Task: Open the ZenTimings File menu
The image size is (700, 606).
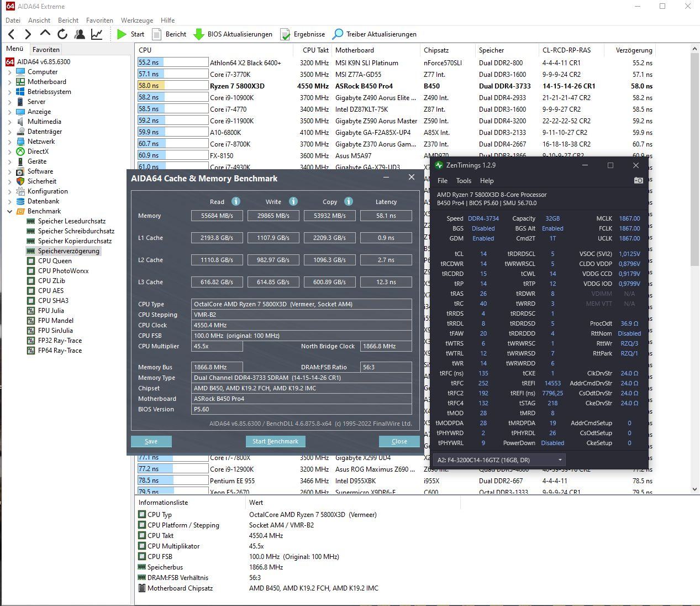Action: [x=443, y=181]
